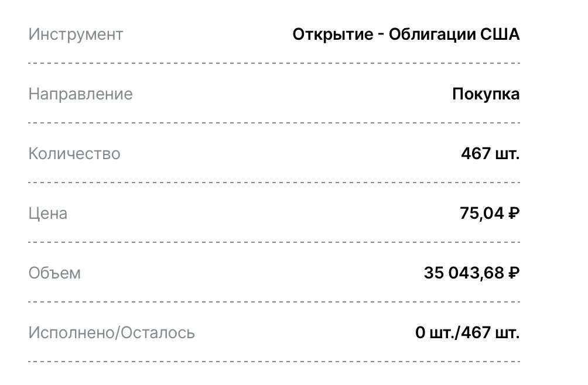588x385 pixels.
Task: Select the 467 шт. quantity value
Action: pyautogui.click(x=491, y=153)
